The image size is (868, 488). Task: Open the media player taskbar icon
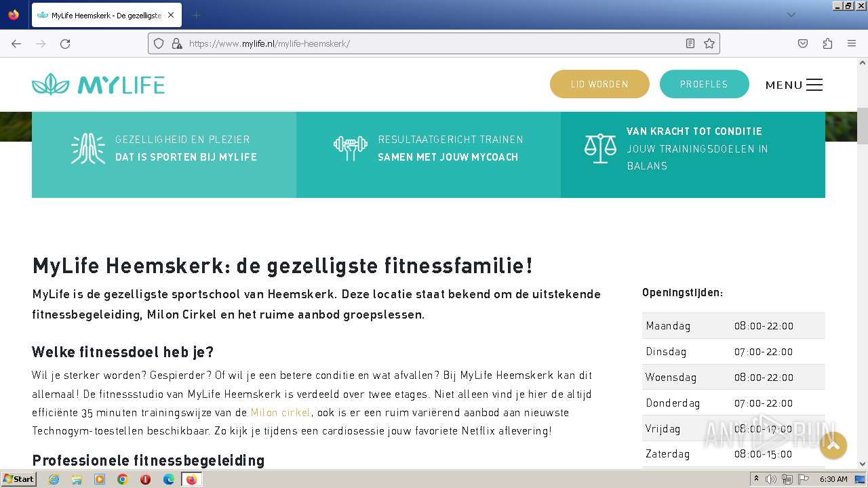click(x=100, y=479)
